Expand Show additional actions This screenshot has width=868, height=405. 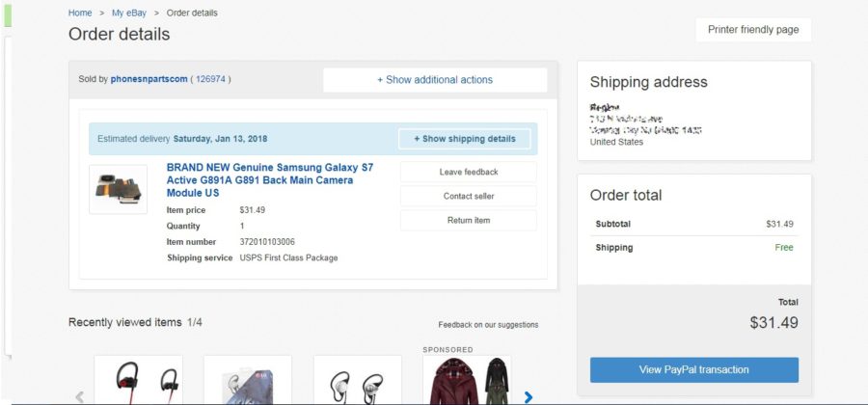pos(435,80)
